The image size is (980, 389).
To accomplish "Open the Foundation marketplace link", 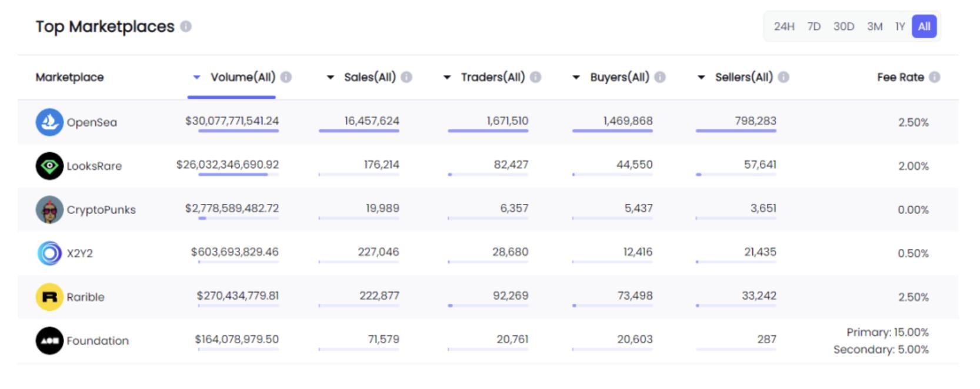I will [98, 341].
